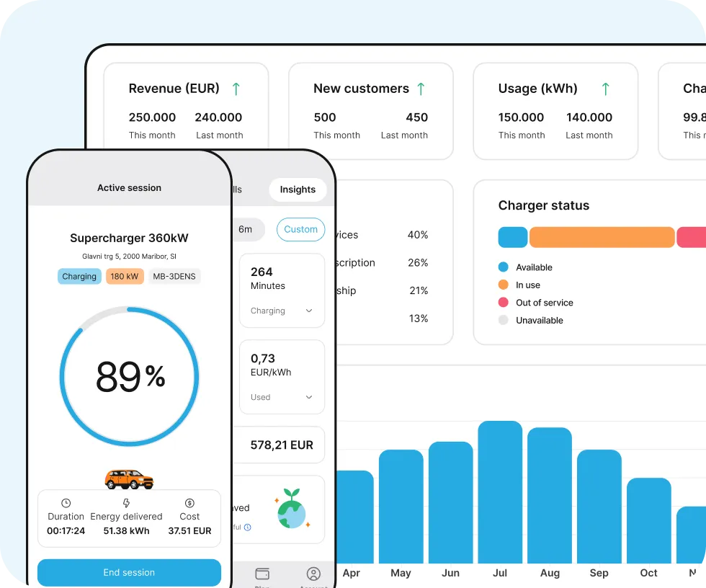Click the Usage (kWh) trend arrow
This screenshot has height=588, width=706.
tap(605, 89)
